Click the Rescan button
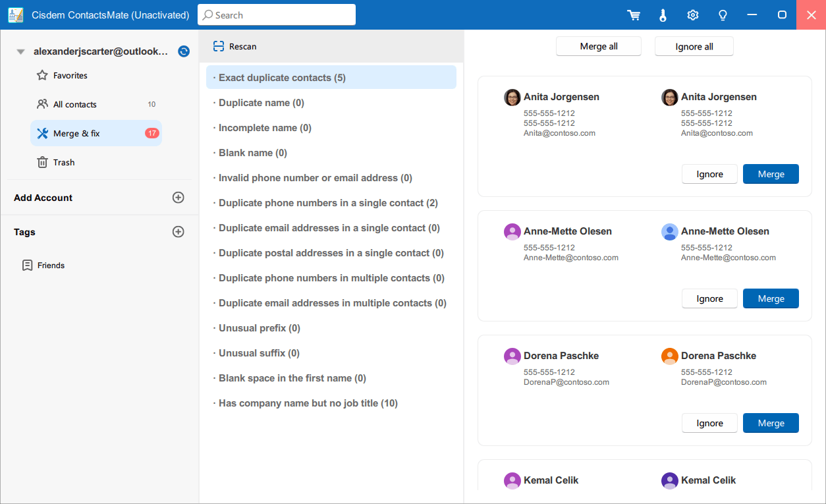Image resolution: width=826 pixels, height=504 pixels. [x=235, y=47]
